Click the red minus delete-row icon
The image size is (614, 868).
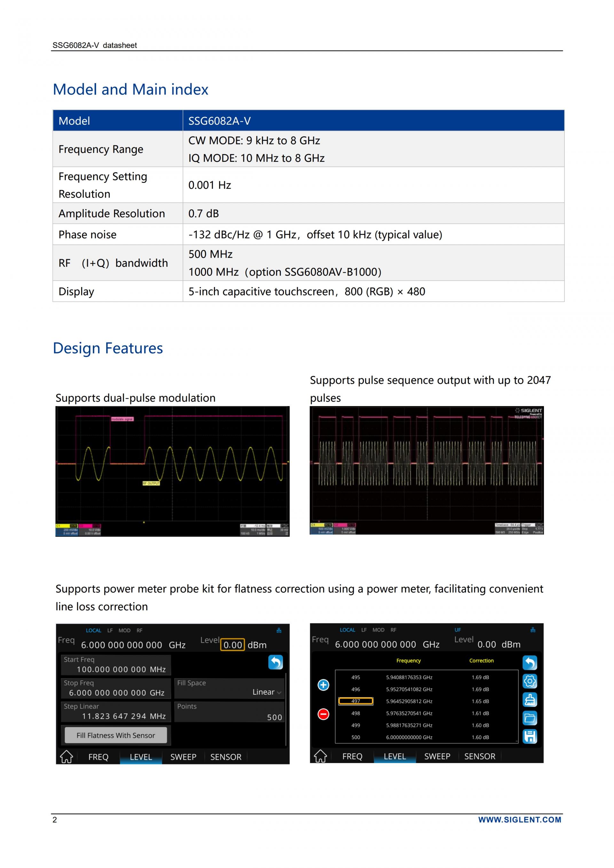coord(323,714)
